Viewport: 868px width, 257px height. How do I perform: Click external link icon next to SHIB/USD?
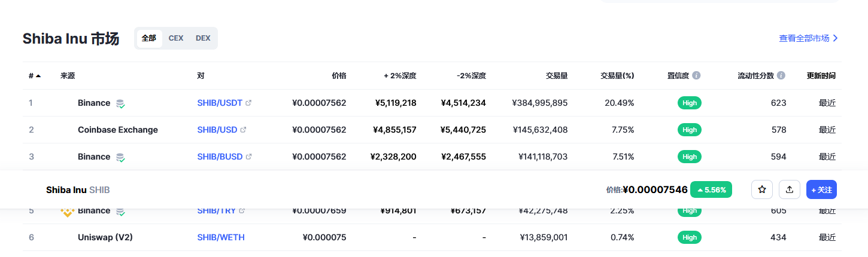pos(243,130)
